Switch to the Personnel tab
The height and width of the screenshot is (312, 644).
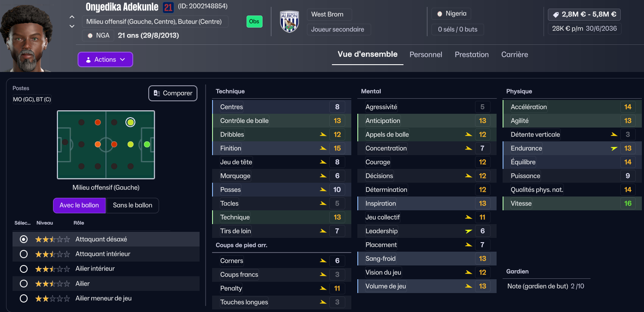[426, 55]
